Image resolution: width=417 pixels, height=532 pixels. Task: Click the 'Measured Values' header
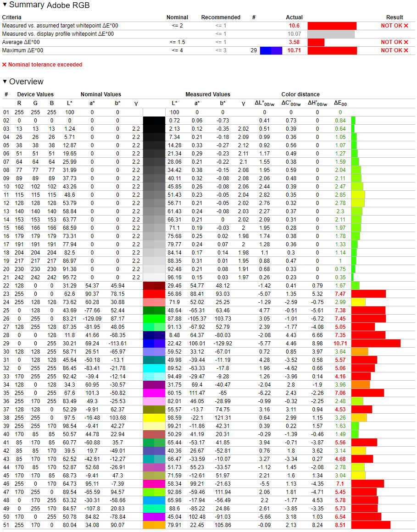(208, 94)
